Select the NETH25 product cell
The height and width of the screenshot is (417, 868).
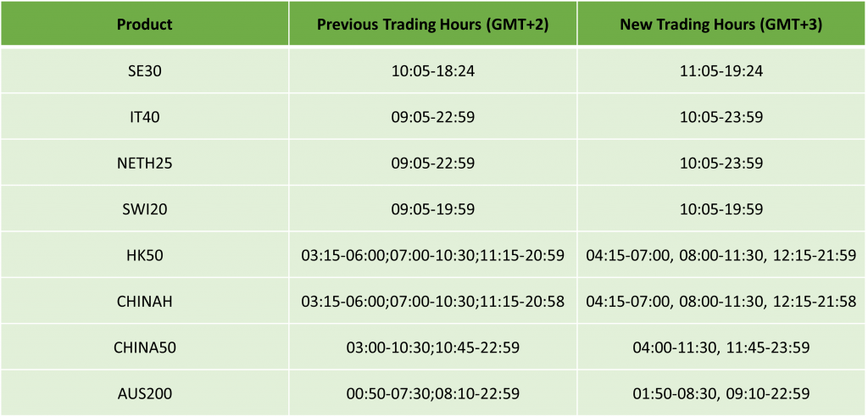[144, 163]
